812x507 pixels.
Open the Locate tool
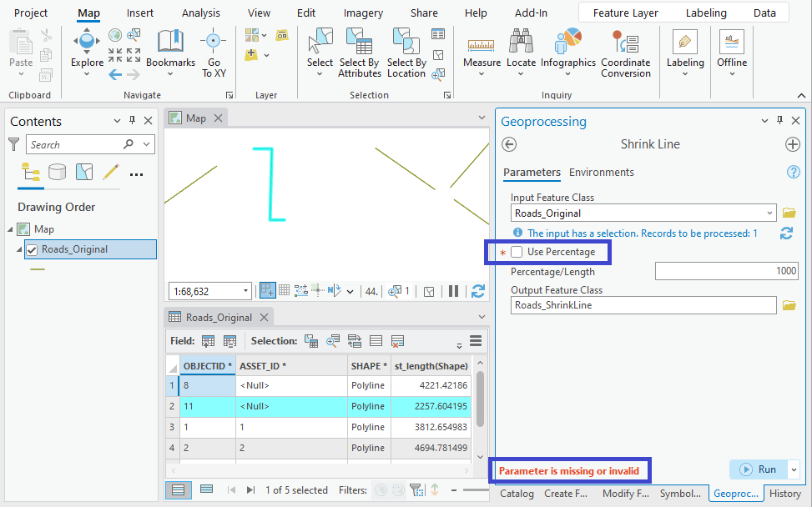pyautogui.click(x=521, y=52)
